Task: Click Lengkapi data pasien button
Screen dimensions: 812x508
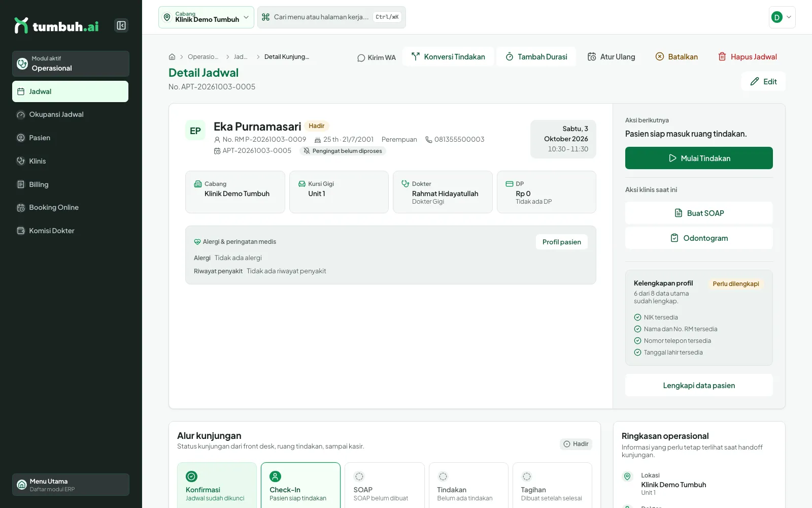Action: pyautogui.click(x=699, y=385)
